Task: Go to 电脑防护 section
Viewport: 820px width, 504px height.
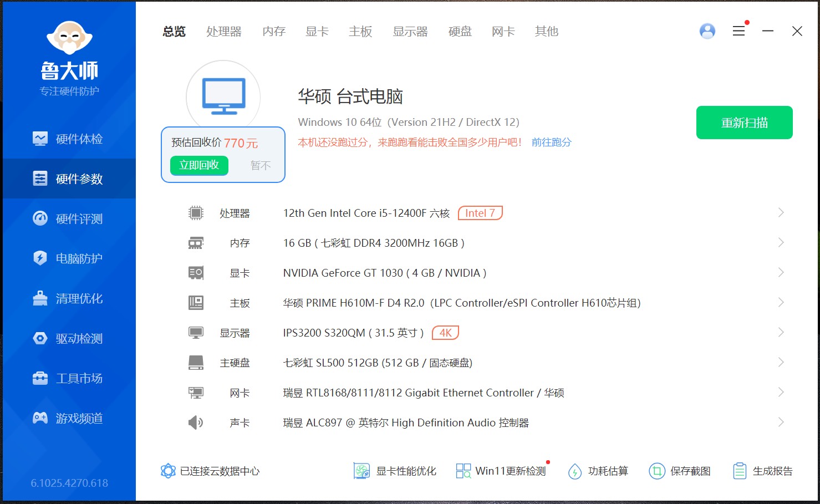Action: point(68,258)
